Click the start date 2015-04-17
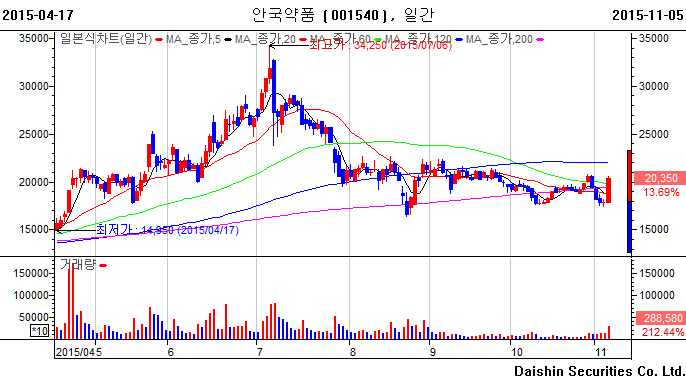Screen dimensions: 686x383 click(38, 15)
